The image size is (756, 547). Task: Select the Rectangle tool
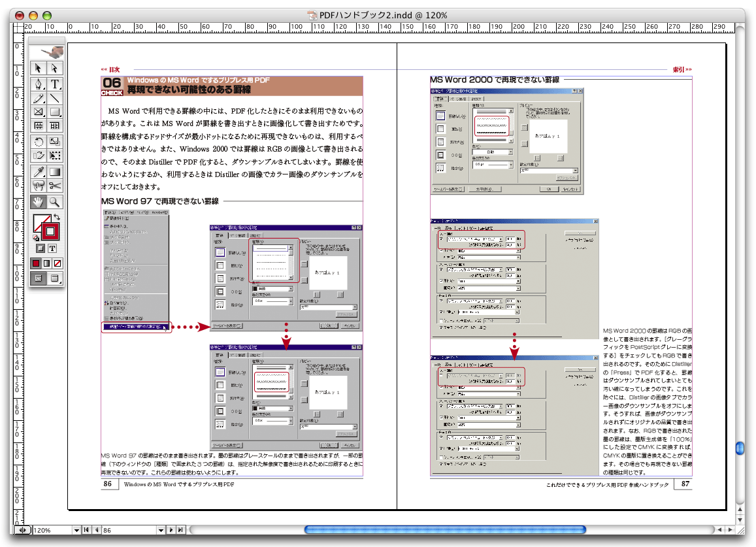point(54,112)
